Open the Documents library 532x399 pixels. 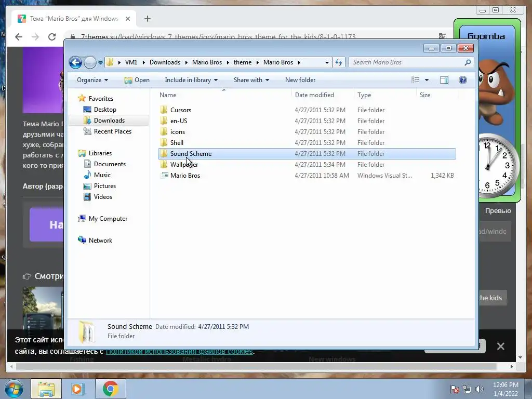[110, 164]
